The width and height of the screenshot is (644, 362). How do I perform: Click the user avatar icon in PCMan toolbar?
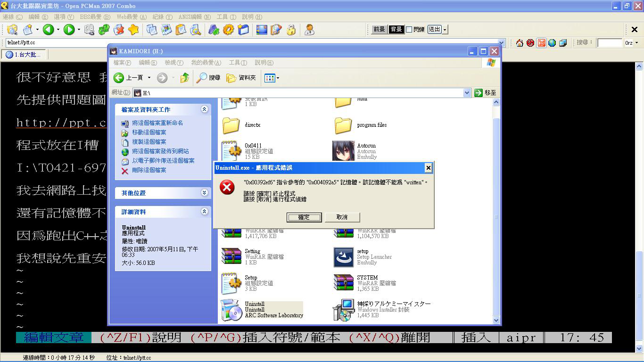(x=309, y=30)
